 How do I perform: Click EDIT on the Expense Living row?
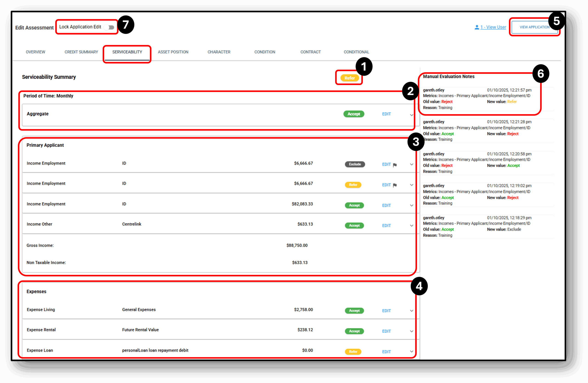click(386, 311)
